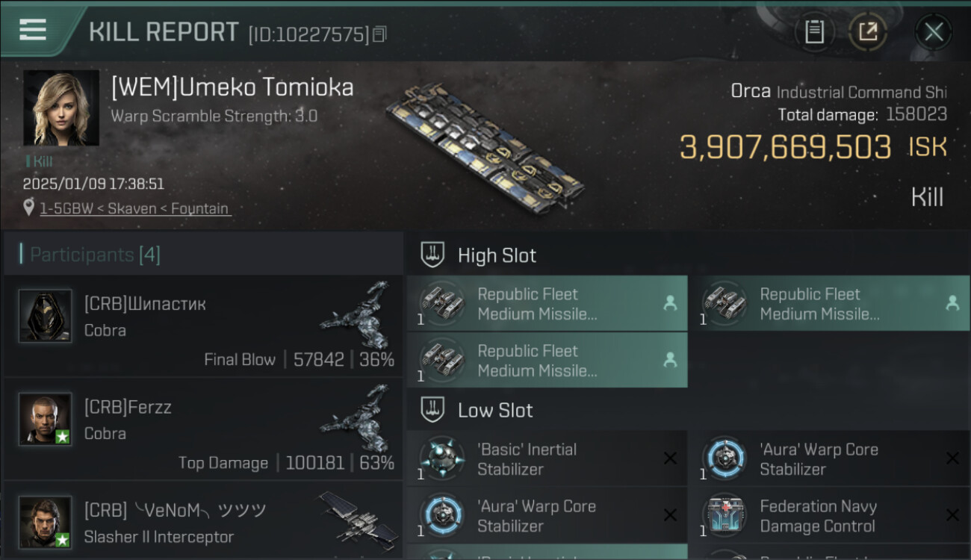Click the Low Slot section header
The image size is (971, 560).
495,410
